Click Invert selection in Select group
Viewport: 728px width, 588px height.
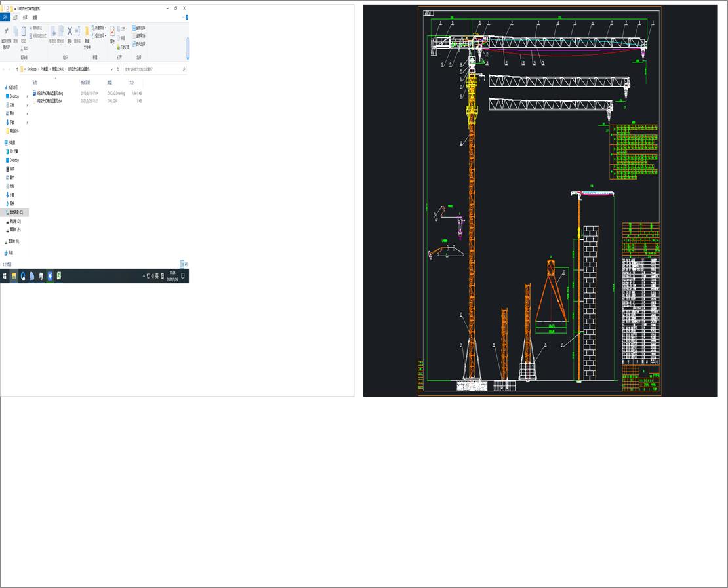(139, 44)
